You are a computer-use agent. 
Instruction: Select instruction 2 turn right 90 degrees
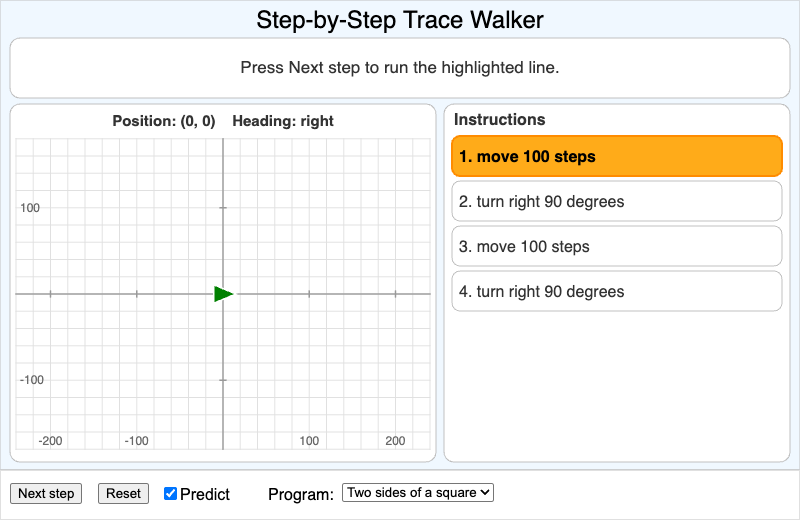(x=616, y=201)
